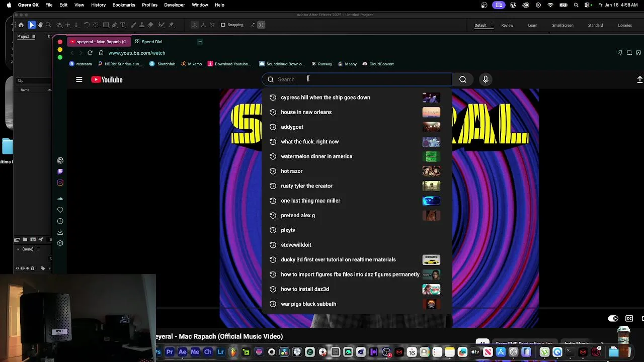Open Developer menu in menu bar

point(175,5)
